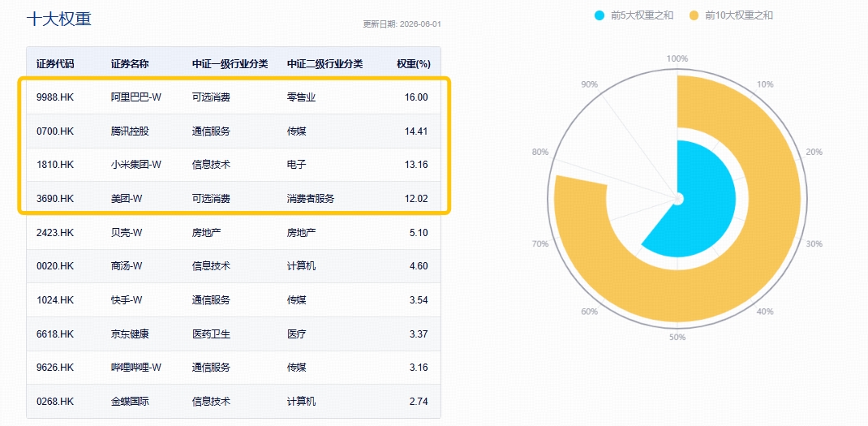The image size is (868, 426).
Task: Select the 1024.HK security code
Action: 55,300
